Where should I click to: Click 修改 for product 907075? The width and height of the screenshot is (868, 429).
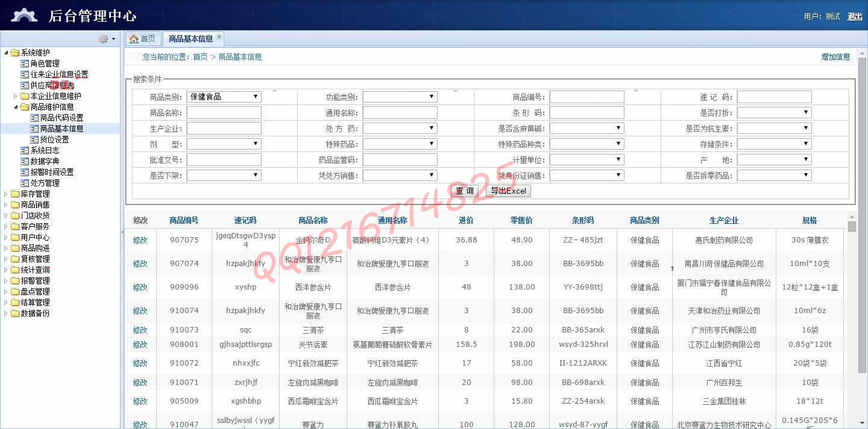coord(140,240)
